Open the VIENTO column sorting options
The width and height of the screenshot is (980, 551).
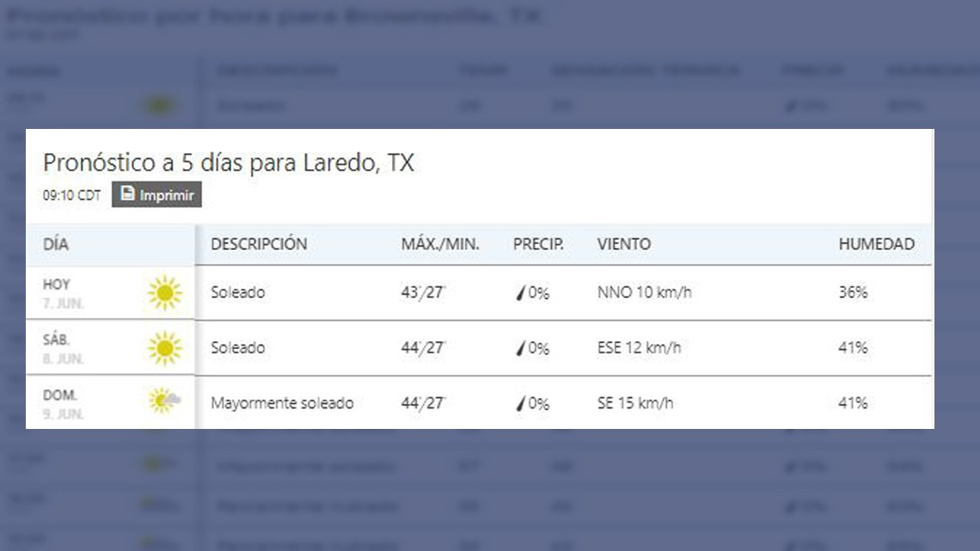click(x=625, y=244)
